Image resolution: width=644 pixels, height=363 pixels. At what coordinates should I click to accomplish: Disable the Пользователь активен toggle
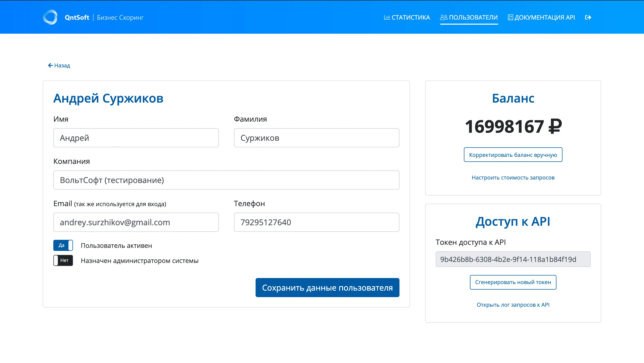pos(63,245)
